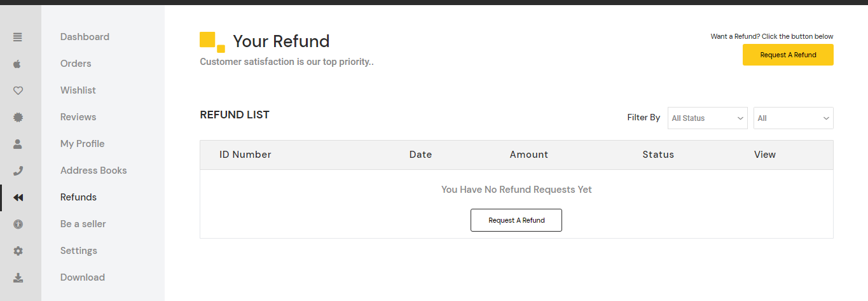Click the Download tray icon
The width and height of the screenshot is (868, 301).
(18, 277)
